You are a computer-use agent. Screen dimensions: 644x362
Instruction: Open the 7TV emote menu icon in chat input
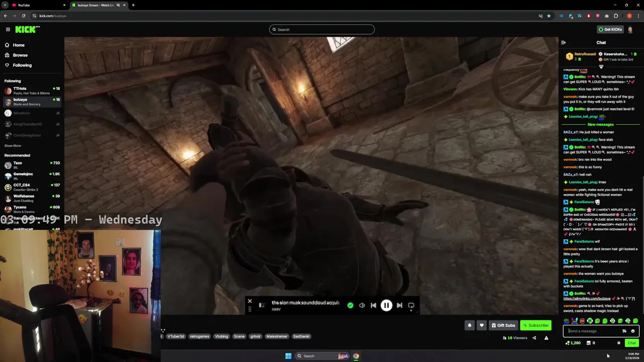coord(624,331)
